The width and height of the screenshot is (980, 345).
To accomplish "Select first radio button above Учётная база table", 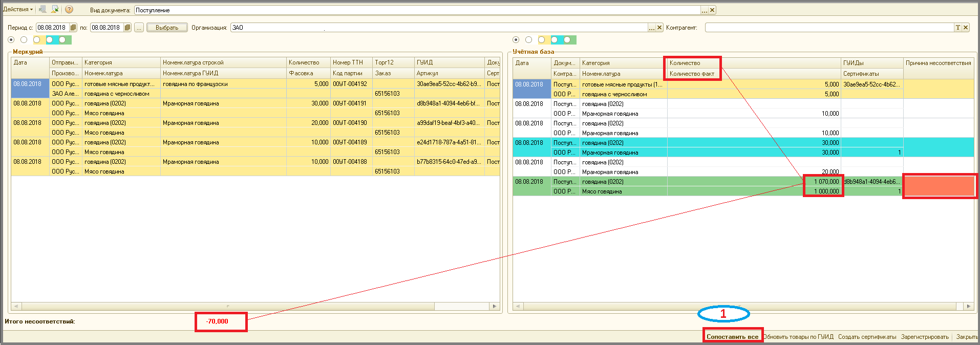I will 516,40.
